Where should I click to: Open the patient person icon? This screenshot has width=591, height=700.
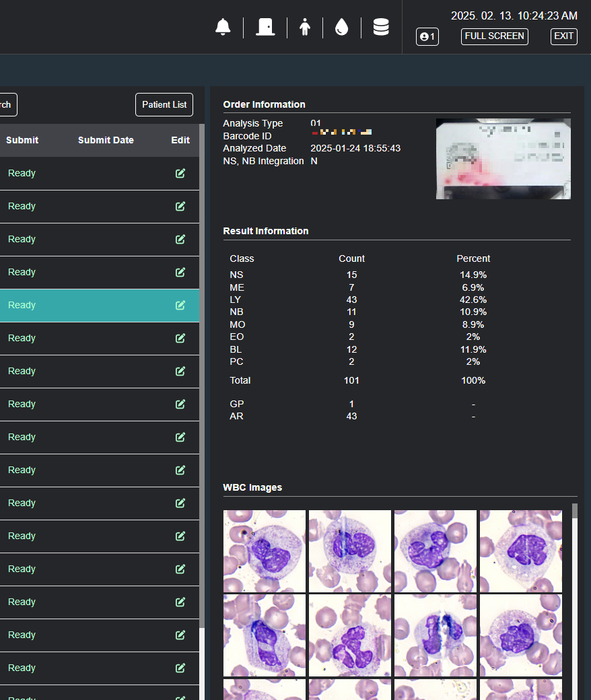[305, 27]
